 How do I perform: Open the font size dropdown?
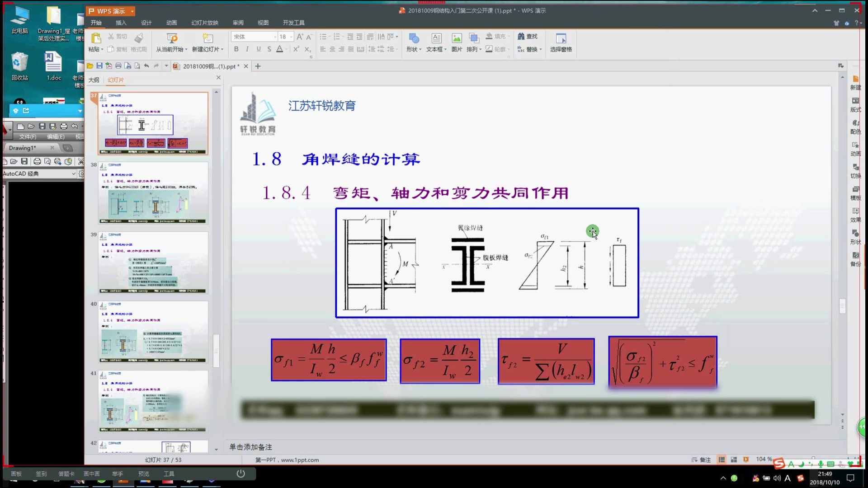pyautogui.click(x=291, y=37)
